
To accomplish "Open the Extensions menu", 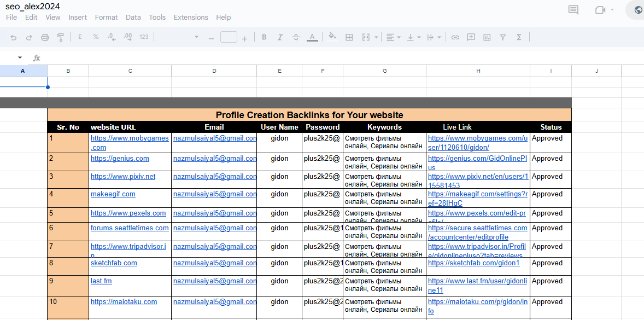I will (191, 18).
